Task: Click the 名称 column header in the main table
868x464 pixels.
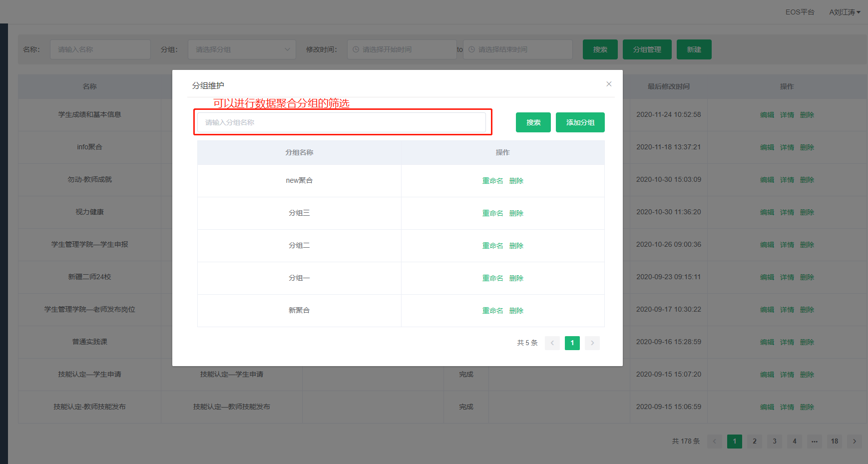Action: tap(89, 86)
